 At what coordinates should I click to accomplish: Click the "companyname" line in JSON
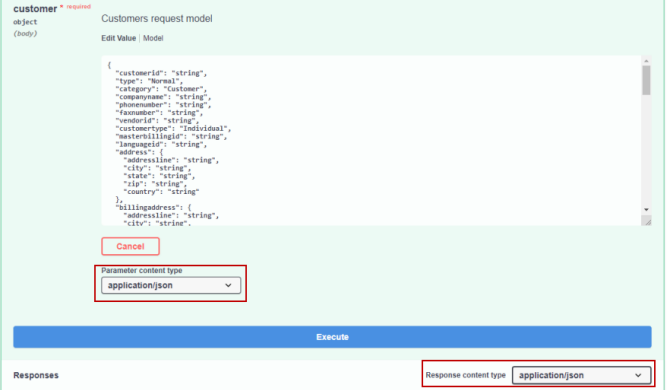click(163, 97)
